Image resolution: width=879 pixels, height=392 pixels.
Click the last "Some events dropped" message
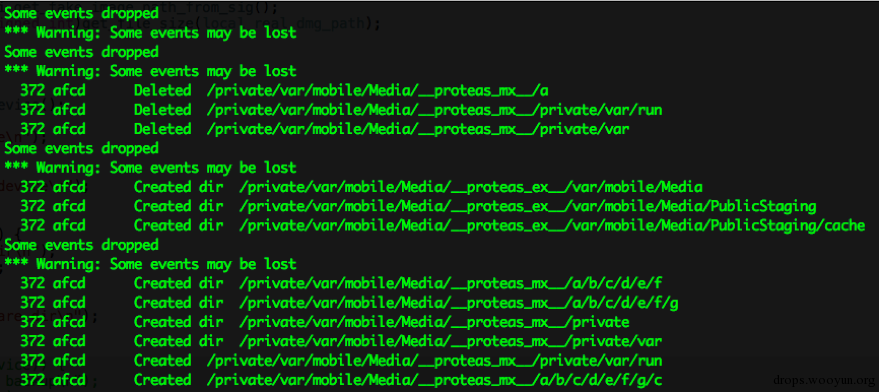(81, 245)
